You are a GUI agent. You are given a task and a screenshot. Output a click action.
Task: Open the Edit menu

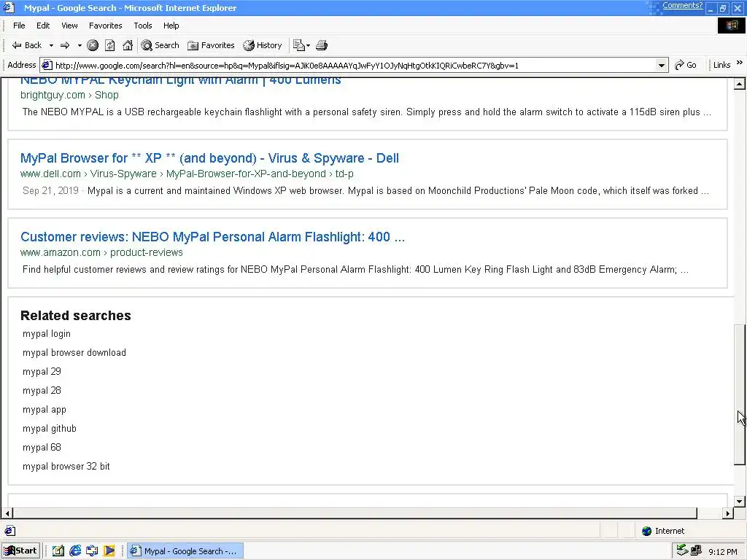tap(43, 26)
